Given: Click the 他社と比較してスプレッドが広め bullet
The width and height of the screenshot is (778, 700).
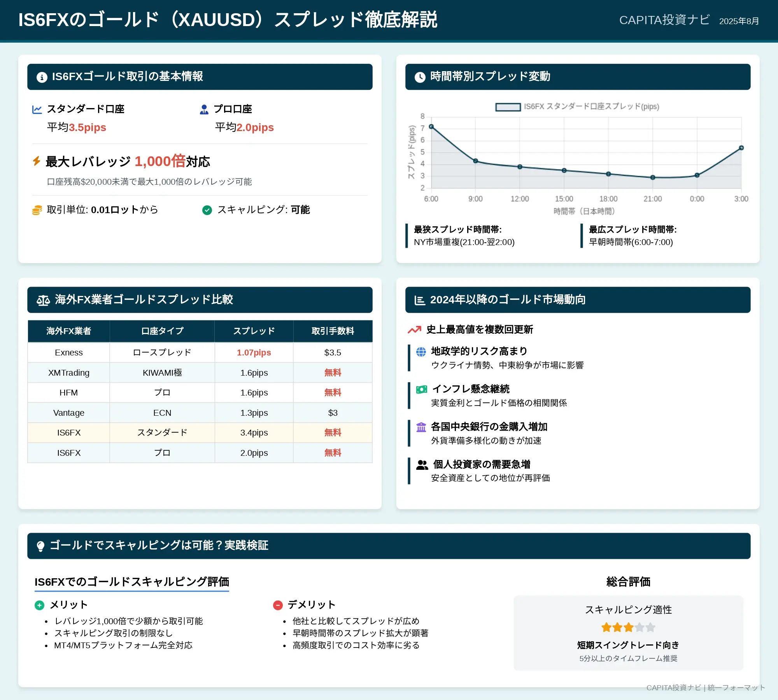Looking at the screenshot, I should click(356, 621).
